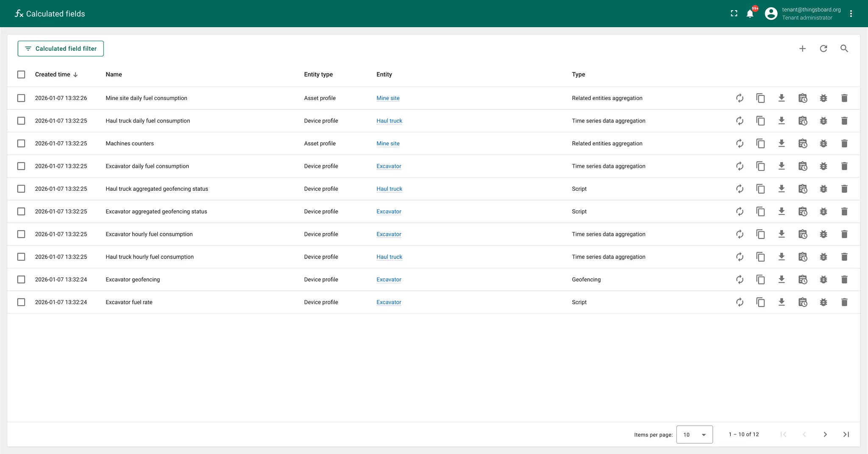Tick checkbox for Excavator geofencing row

coord(21,280)
